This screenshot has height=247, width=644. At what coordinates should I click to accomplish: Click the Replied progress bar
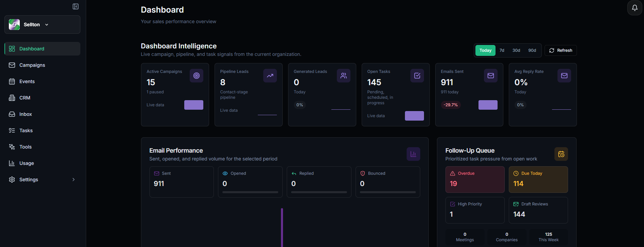319,192
